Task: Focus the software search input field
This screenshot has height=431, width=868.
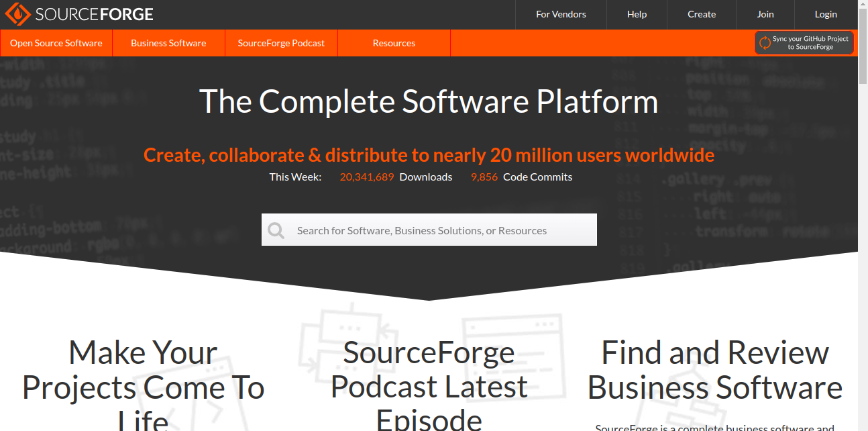Action: coord(429,230)
